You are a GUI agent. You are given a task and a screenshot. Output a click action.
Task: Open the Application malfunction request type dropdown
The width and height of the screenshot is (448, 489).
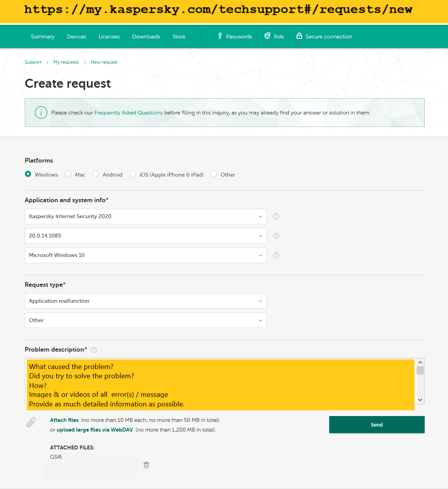point(146,301)
